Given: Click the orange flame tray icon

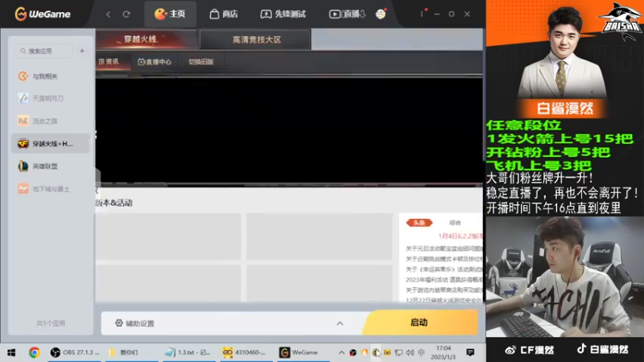Looking at the screenshot, I should [365, 352].
